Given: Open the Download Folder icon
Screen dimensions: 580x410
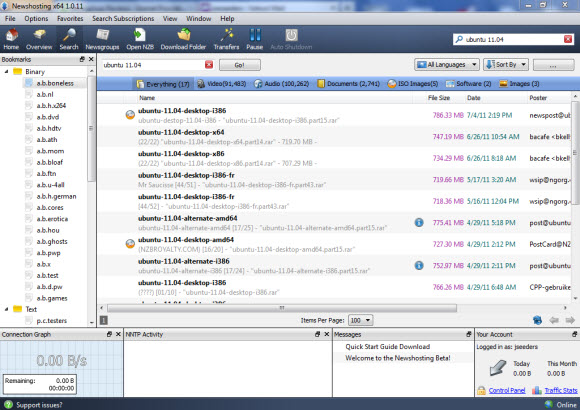Looking at the screenshot, I should click(183, 39).
